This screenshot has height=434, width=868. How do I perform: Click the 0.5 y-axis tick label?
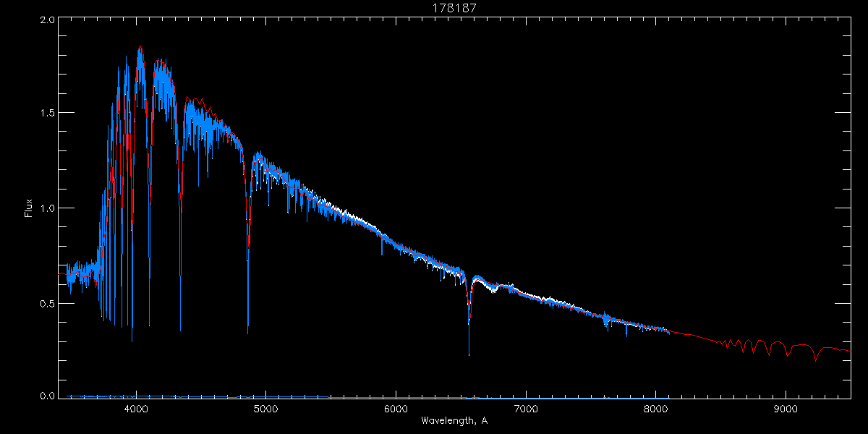pyautogui.click(x=47, y=303)
